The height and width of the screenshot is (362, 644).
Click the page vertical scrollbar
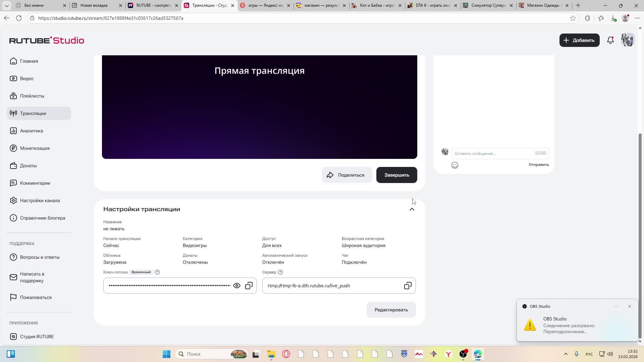coord(640,235)
